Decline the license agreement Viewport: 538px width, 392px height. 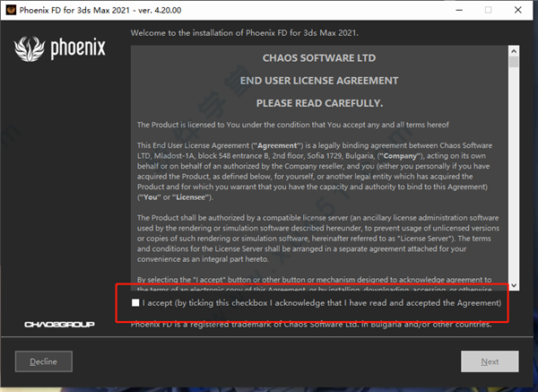point(44,362)
